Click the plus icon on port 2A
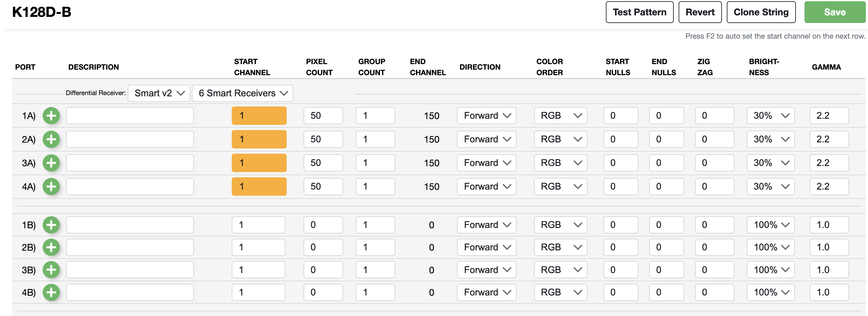Image resolution: width=868 pixels, height=316 pixels. [x=51, y=139]
